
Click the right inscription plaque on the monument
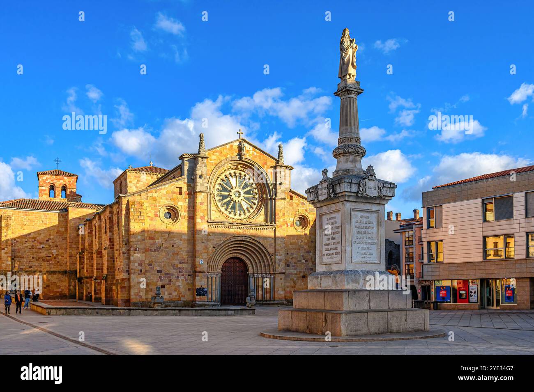click(365, 236)
